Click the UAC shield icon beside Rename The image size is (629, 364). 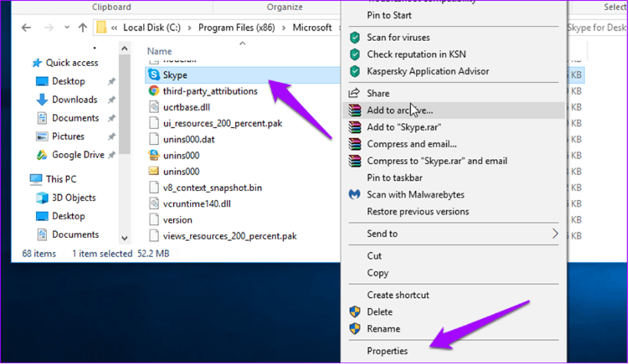tap(355, 329)
